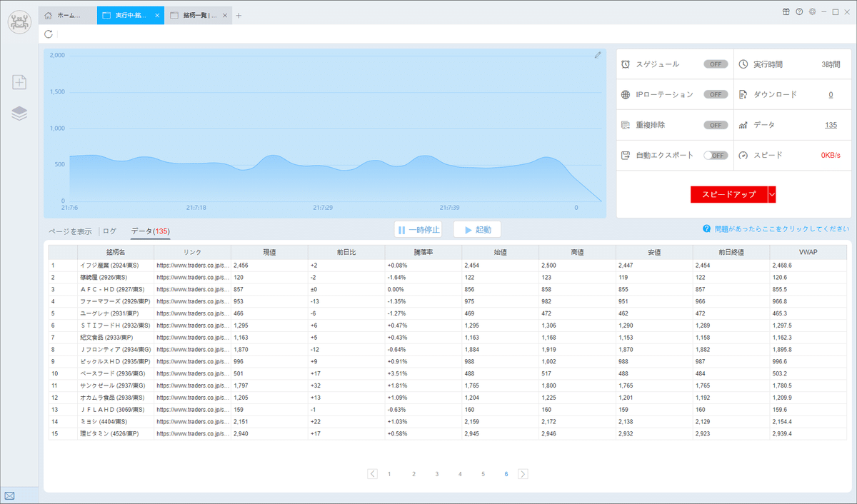The height and width of the screenshot is (504, 857).
Task: Switch to the ログ view
Action: click(109, 231)
